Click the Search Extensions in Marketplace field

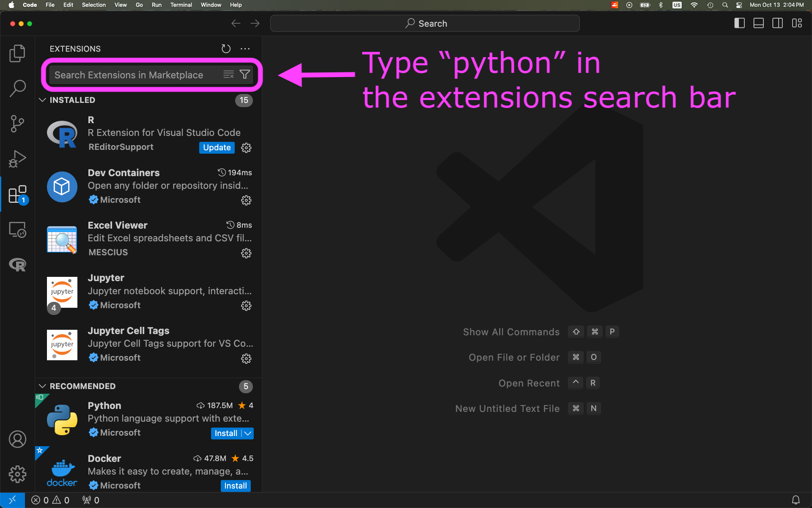click(x=135, y=75)
